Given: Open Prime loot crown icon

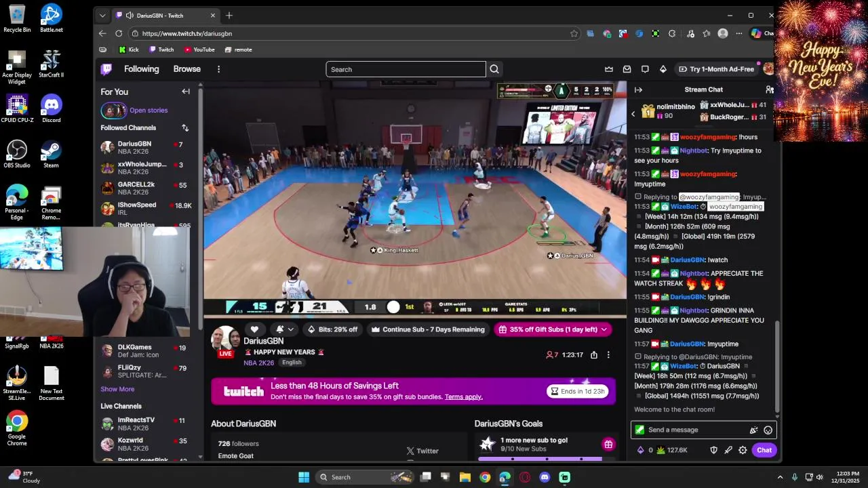Looking at the screenshot, I should (x=609, y=69).
